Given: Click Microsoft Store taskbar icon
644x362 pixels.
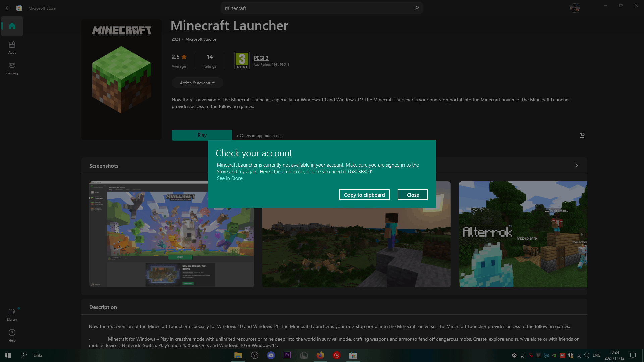Looking at the screenshot, I should click(353, 355).
